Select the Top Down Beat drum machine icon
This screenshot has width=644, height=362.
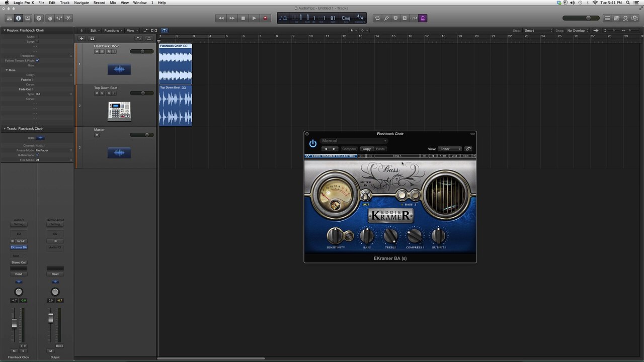tap(119, 111)
